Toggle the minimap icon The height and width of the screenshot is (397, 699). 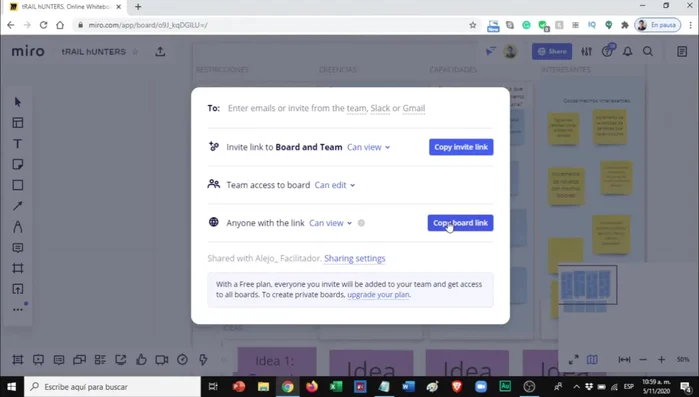coord(592,360)
